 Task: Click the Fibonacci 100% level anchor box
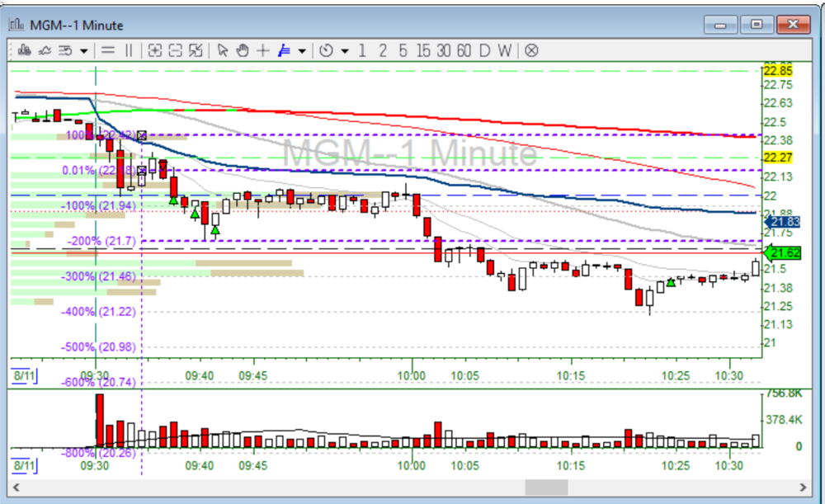coord(142,135)
